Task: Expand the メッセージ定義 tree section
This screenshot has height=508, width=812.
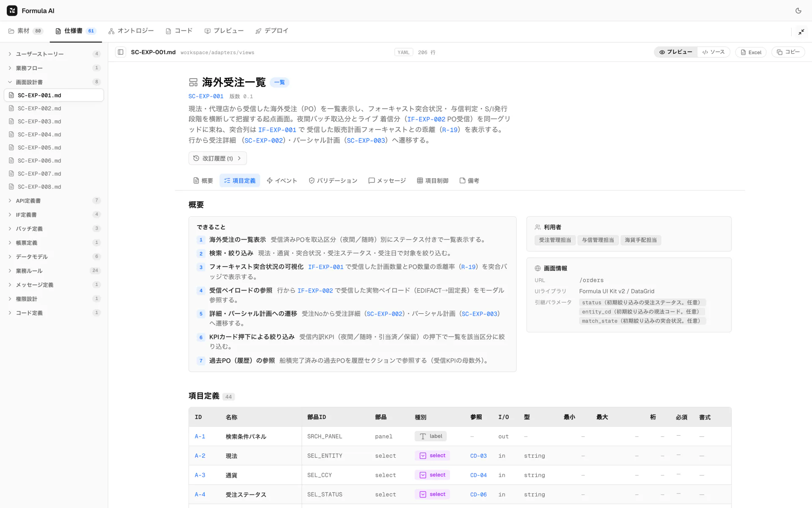Action: pyautogui.click(x=54, y=285)
